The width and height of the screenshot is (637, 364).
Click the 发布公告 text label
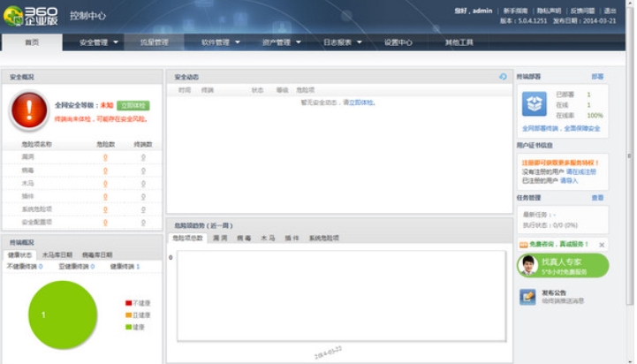(554, 292)
